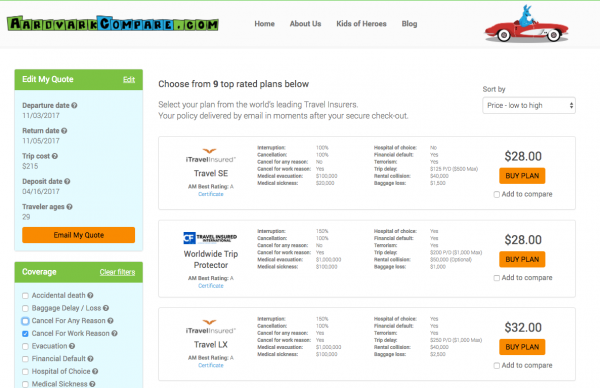Open help icon next to Trip cost
Image resolution: width=600 pixels, height=388 pixels.
55,156
